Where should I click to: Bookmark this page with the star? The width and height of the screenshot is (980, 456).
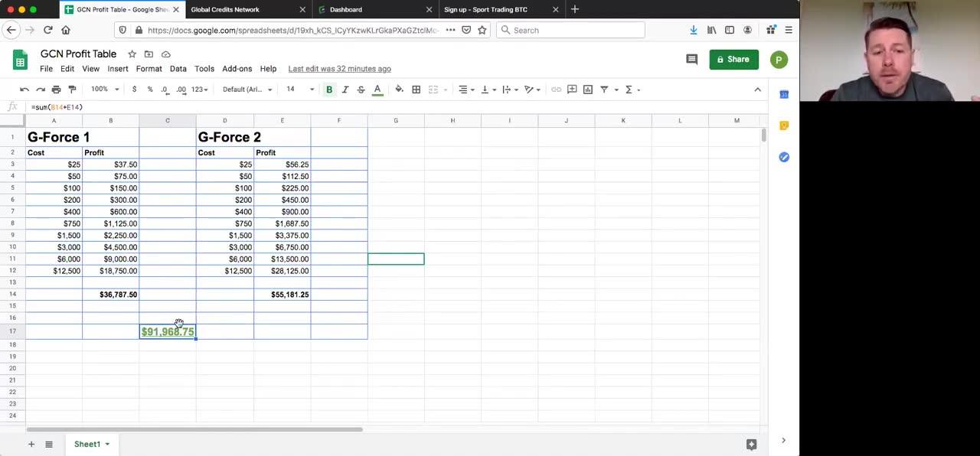tap(482, 30)
